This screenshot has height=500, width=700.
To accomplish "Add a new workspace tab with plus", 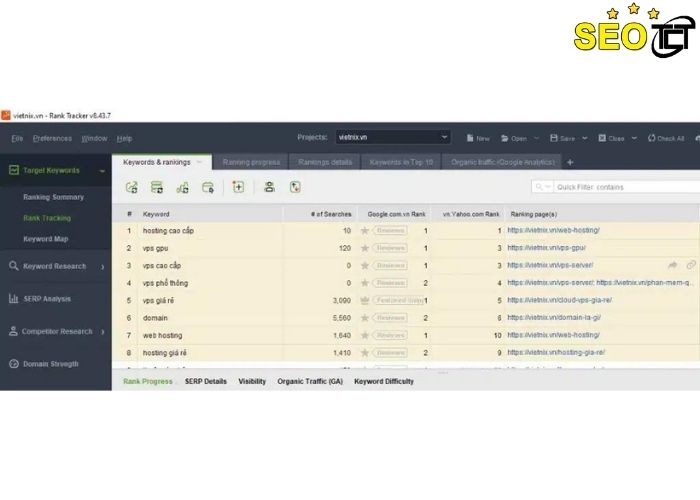I will point(570,162).
